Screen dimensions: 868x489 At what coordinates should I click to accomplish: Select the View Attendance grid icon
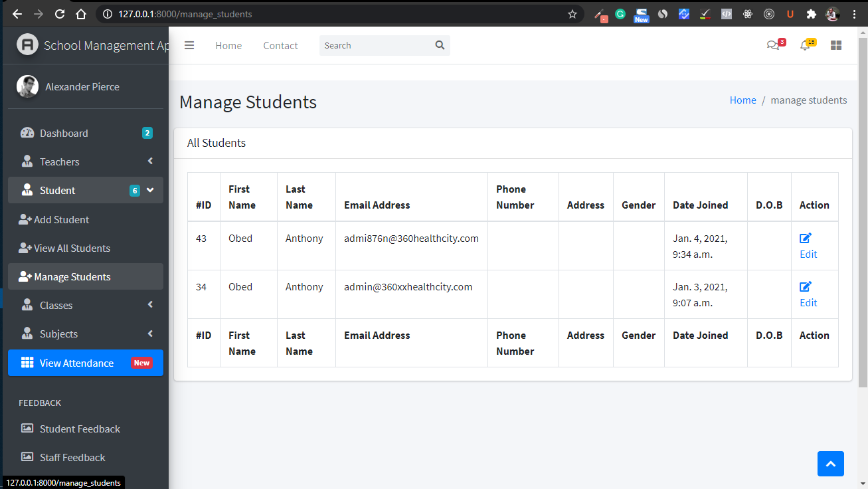tap(26, 363)
